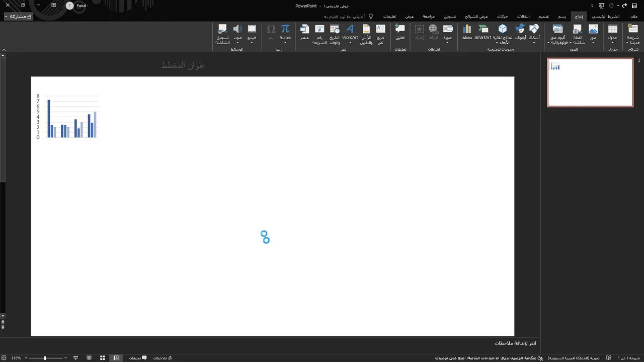Open the عرض (View) tab
The height and width of the screenshot is (362, 644).
point(410,16)
